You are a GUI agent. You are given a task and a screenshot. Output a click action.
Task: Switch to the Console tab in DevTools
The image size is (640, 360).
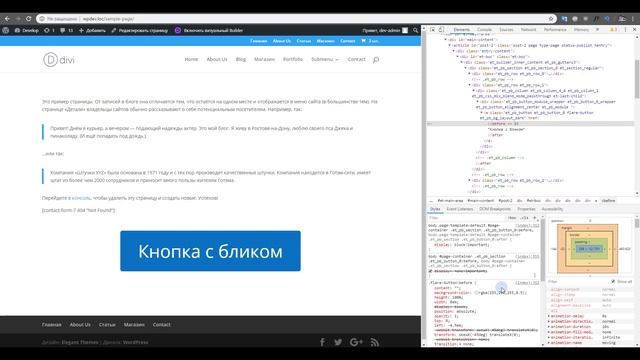[x=484, y=30]
